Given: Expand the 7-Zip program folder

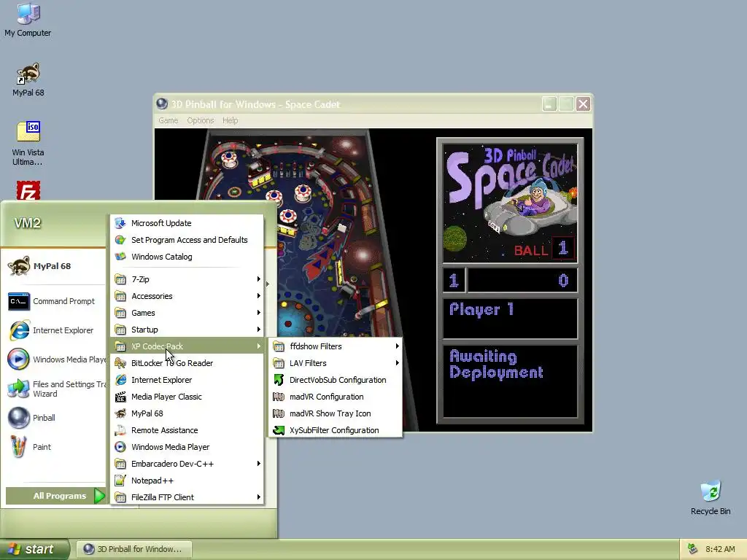Looking at the screenshot, I should click(187, 279).
